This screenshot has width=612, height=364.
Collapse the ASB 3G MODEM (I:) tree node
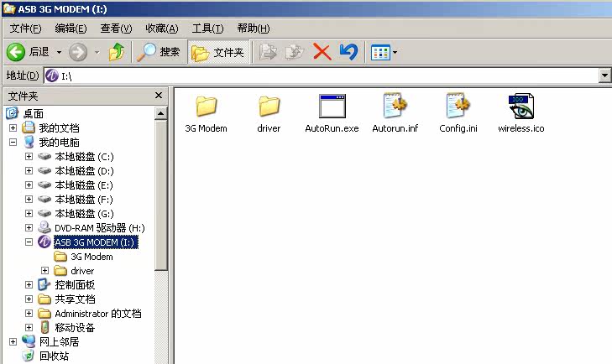click(x=29, y=242)
